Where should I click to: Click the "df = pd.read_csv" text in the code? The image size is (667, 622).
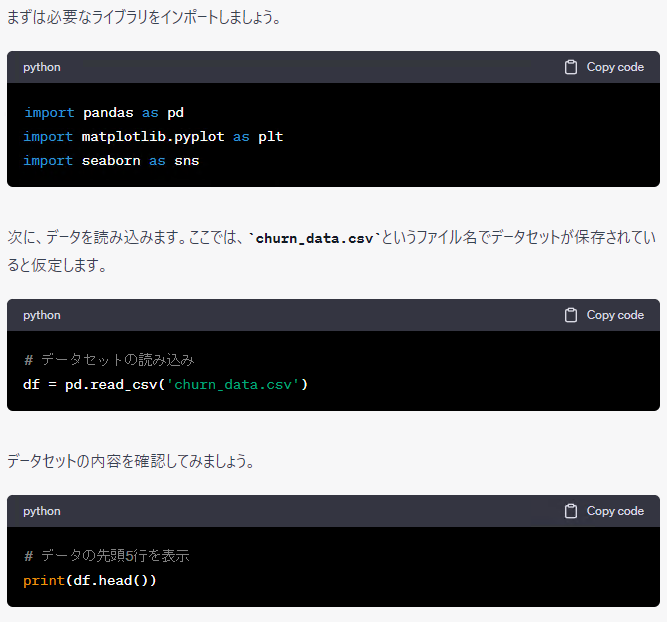88,384
